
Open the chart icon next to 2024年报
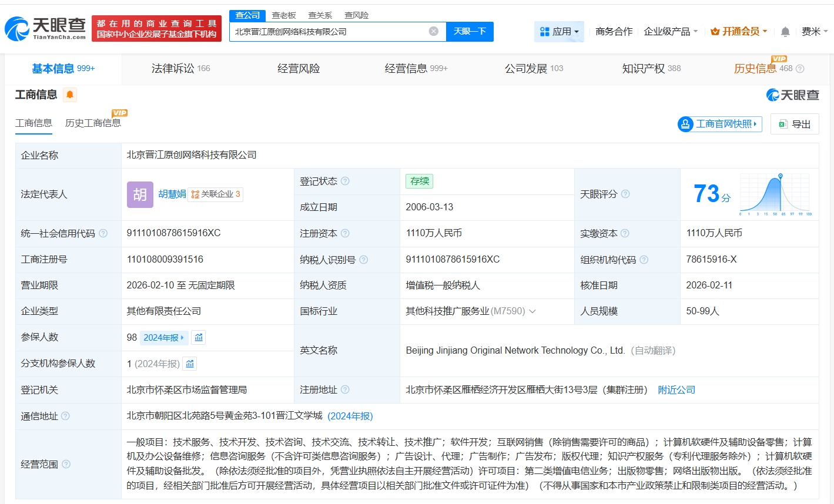click(x=199, y=337)
